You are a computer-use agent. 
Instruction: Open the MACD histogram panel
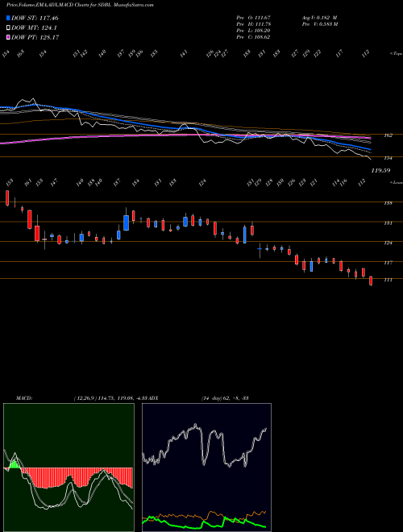(x=69, y=468)
